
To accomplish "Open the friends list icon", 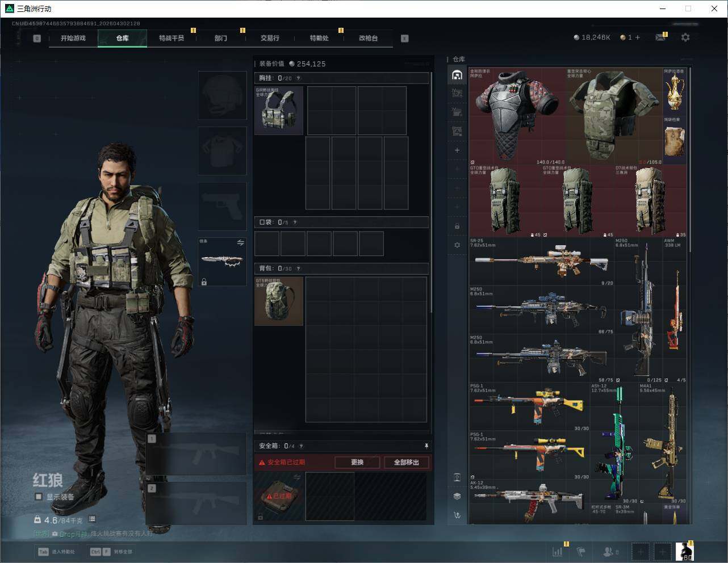I will coord(611,551).
